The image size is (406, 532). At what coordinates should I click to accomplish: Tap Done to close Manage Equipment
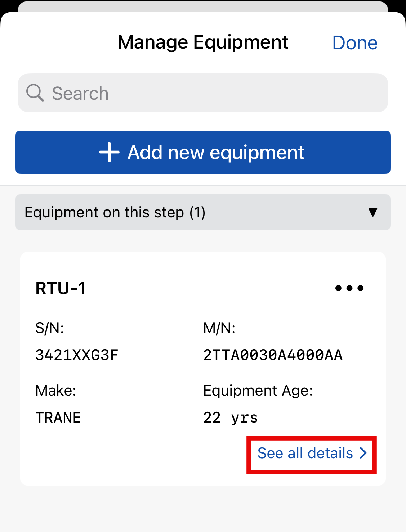[x=354, y=43]
